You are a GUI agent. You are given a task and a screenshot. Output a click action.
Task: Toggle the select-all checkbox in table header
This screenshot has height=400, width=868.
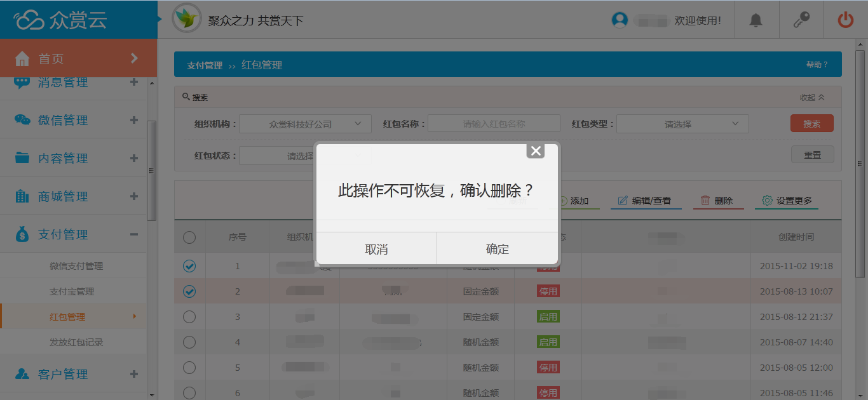point(189,237)
